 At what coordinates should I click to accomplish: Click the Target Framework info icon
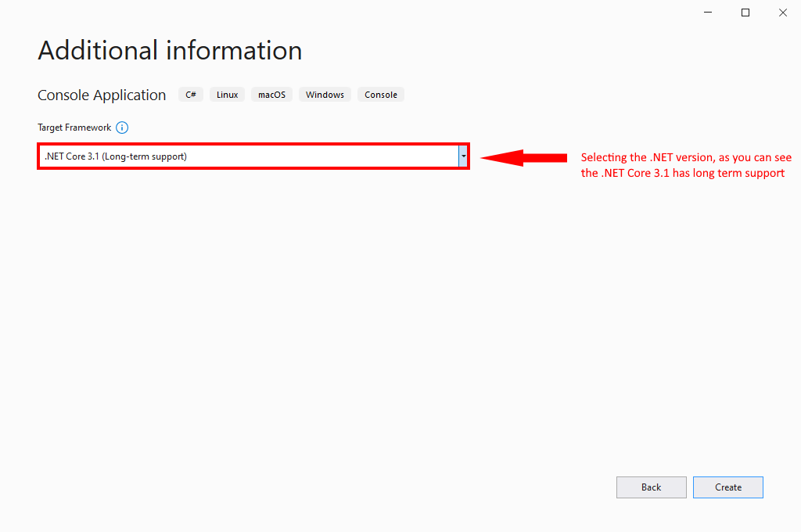(122, 128)
